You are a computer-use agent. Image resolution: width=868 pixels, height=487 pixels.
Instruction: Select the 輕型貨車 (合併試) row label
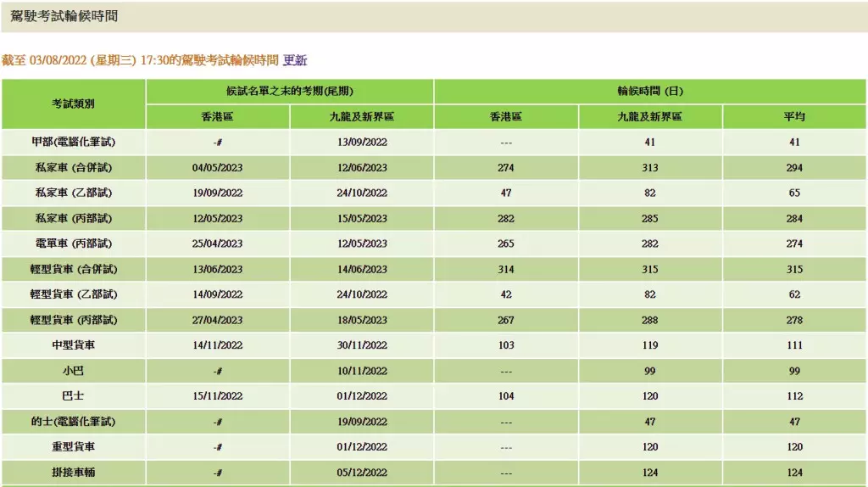(x=73, y=269)
